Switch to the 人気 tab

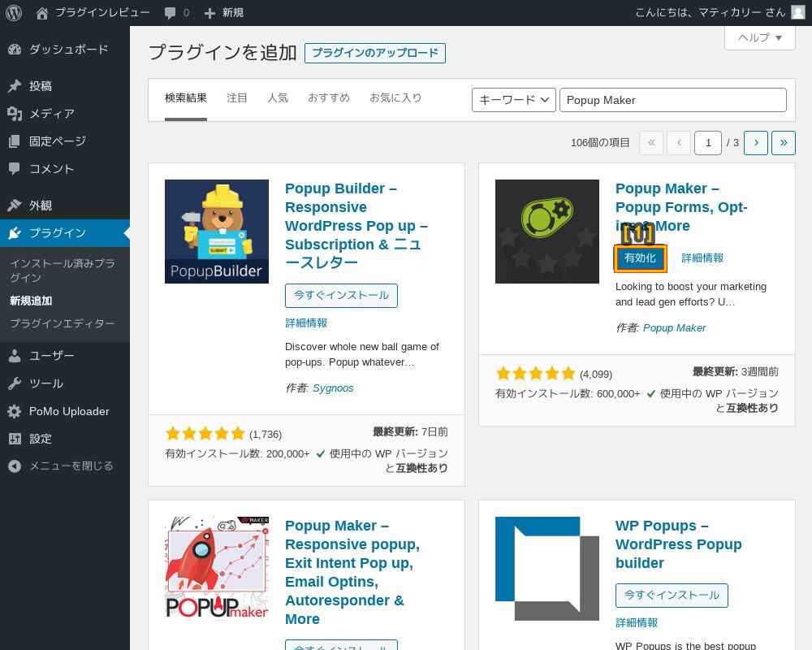pyautogui.click(x=278, y=98)
